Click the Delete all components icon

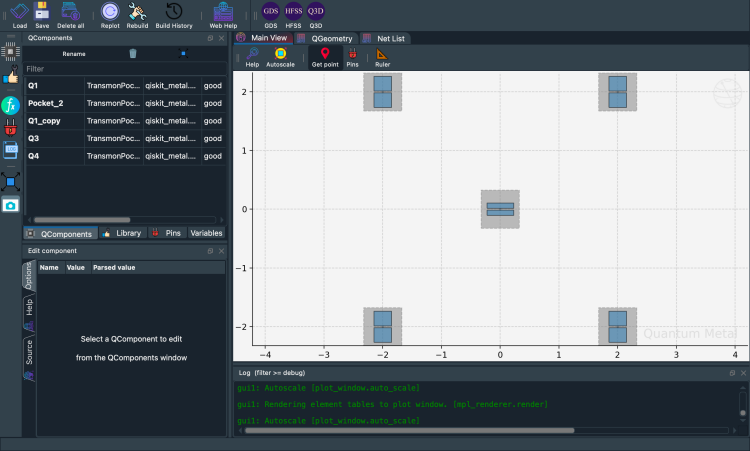click(x=70, y=15)
